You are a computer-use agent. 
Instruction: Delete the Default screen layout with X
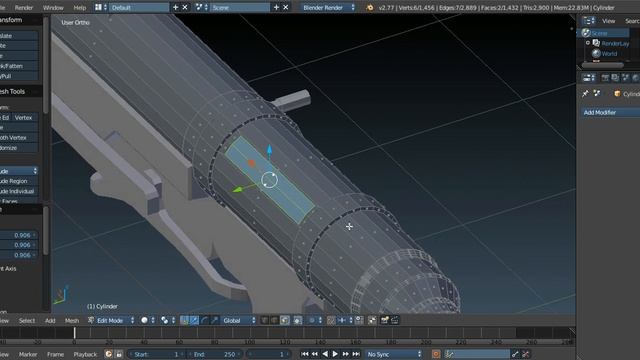click(x=185, y=7)
